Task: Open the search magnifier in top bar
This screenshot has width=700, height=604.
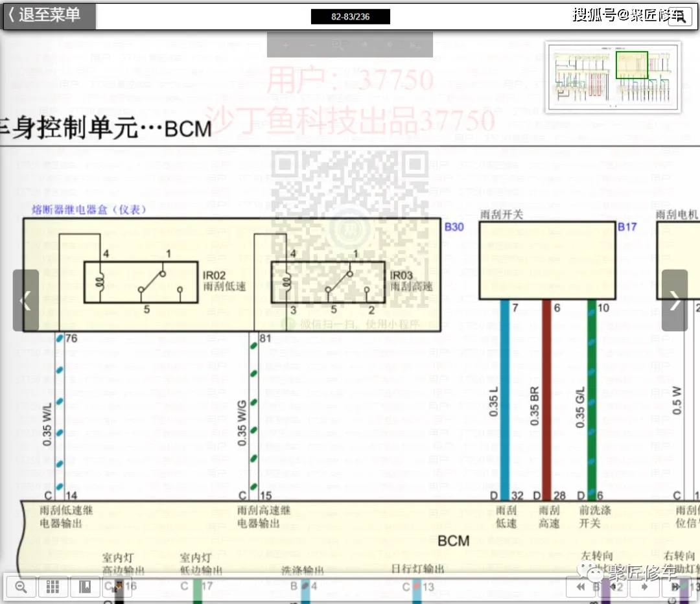Action: click(x=681, y=18)
